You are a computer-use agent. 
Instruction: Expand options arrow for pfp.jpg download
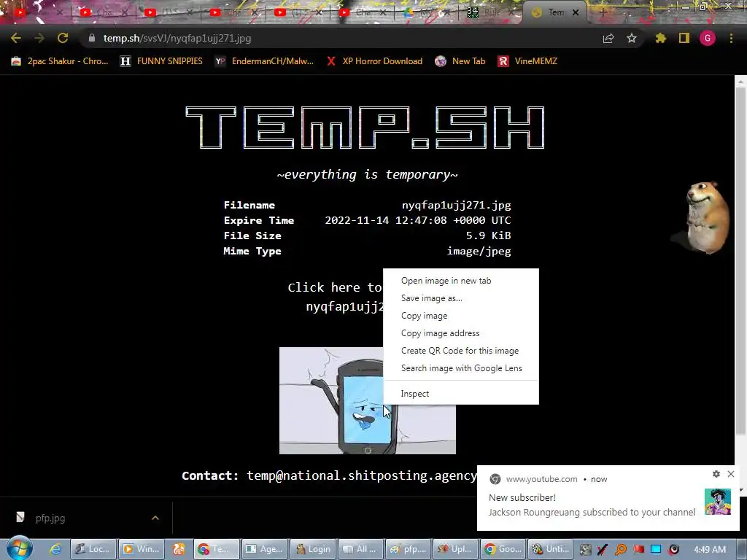coord(155,518)
